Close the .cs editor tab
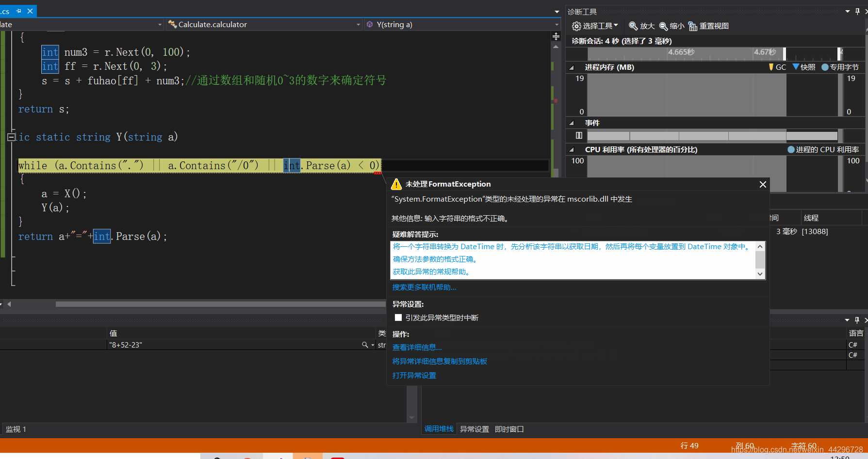Viewport: 868px width, 459px height. point(30,11)
